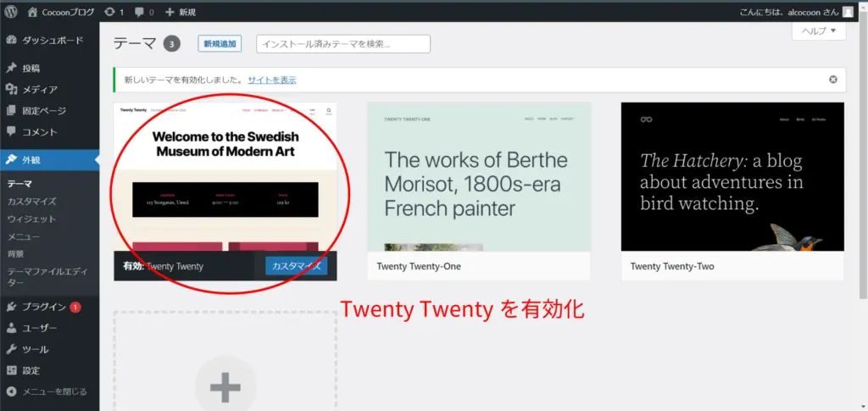Go to ダッシュボード in sidebar
Viewport: 868px width, 411px height.
(x=50, y=41)
